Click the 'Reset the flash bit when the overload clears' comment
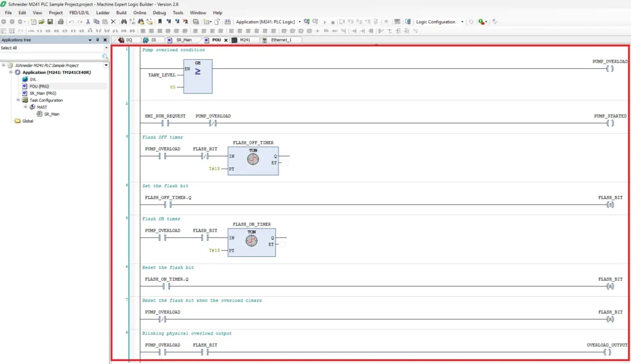This screenshot has height=364, width=631. (202, 301)
